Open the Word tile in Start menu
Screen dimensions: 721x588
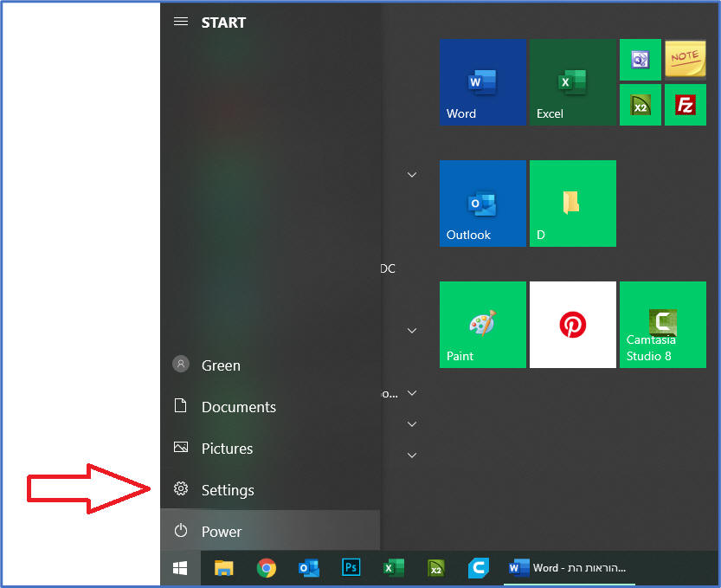(482, 82)
